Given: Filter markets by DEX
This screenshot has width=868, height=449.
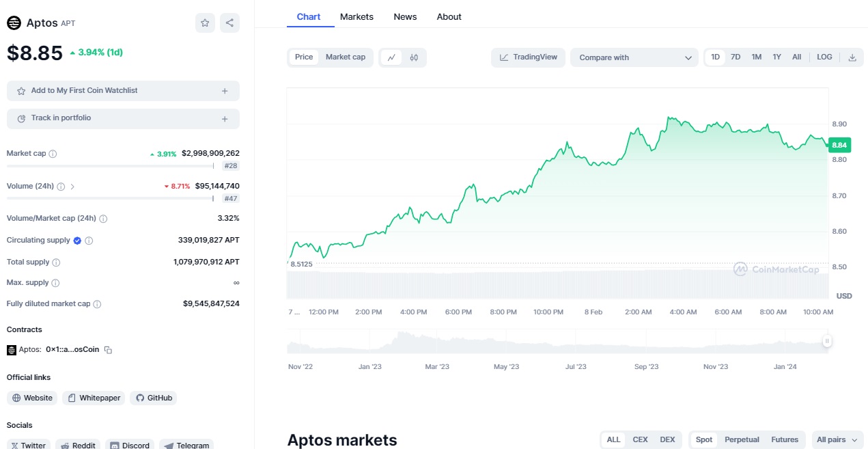Looking at the screenshot, I should [x=667, y=440].
